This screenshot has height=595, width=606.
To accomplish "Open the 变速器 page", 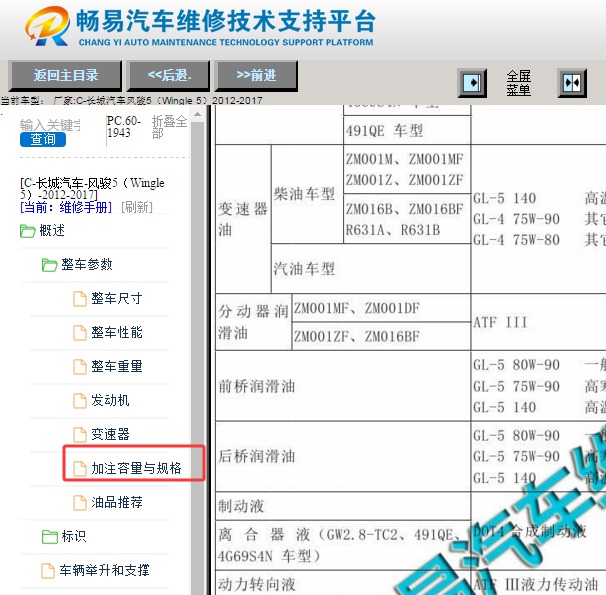I will pos(110,434).
